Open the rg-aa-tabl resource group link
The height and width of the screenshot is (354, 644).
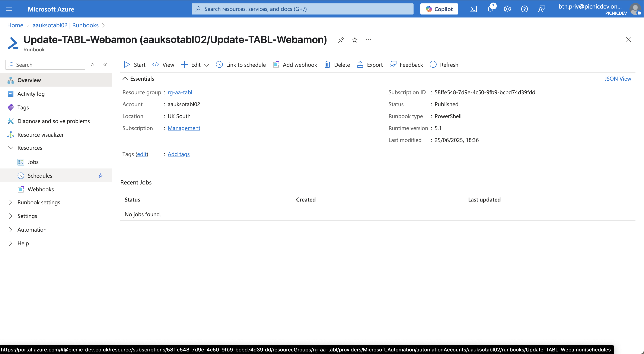(x=180, y=92)
